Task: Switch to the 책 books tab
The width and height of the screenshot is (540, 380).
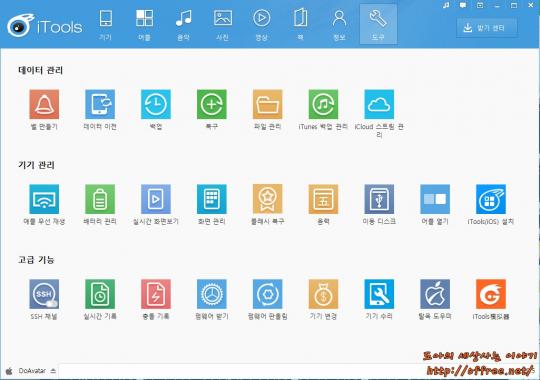Action: click(x=300, y=24)
